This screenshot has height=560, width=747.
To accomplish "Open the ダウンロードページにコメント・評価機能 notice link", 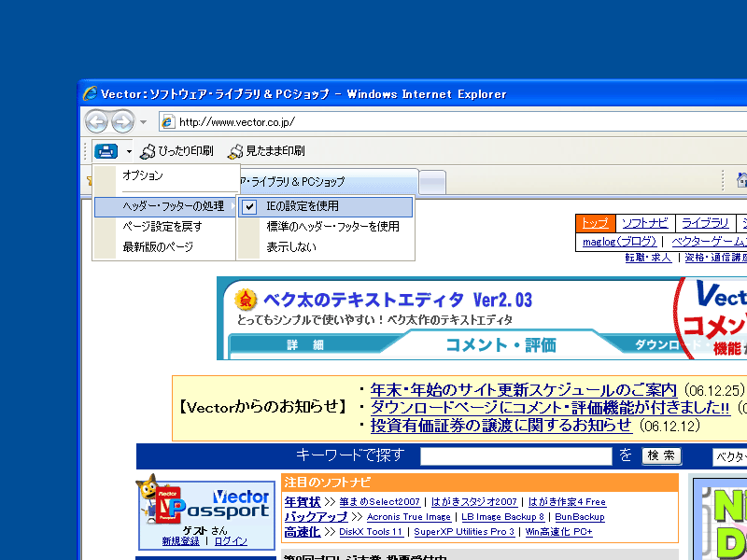I will (550, 408).
